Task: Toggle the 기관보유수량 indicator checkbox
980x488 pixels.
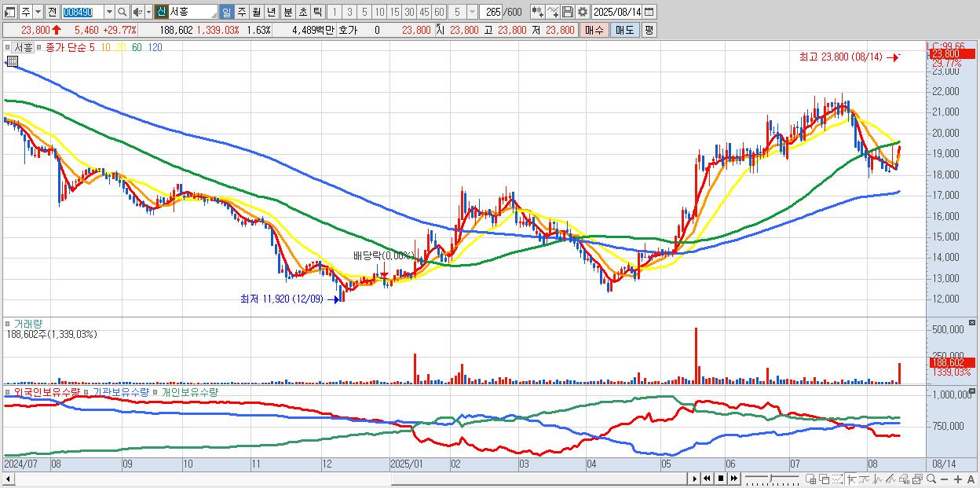Action: 86,391
